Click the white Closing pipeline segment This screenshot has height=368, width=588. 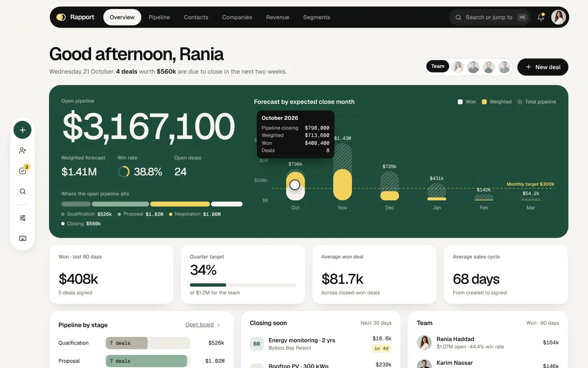tap(227, 204)
